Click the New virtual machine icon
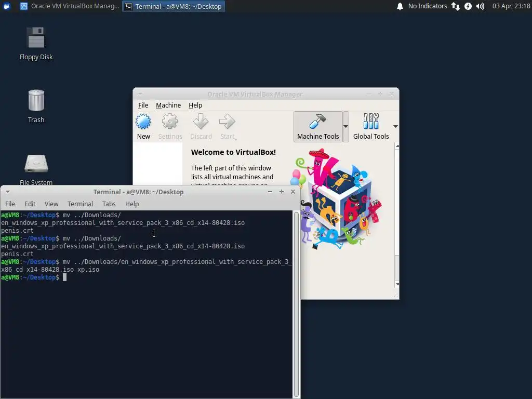The width and height of the screenshot is (532, 399). [143, 122]
